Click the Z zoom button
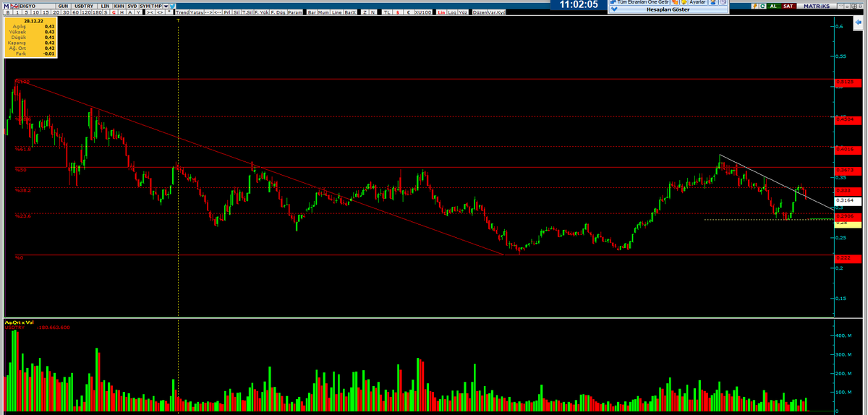This screenshot has height=415, width=868. coord(365,12)
